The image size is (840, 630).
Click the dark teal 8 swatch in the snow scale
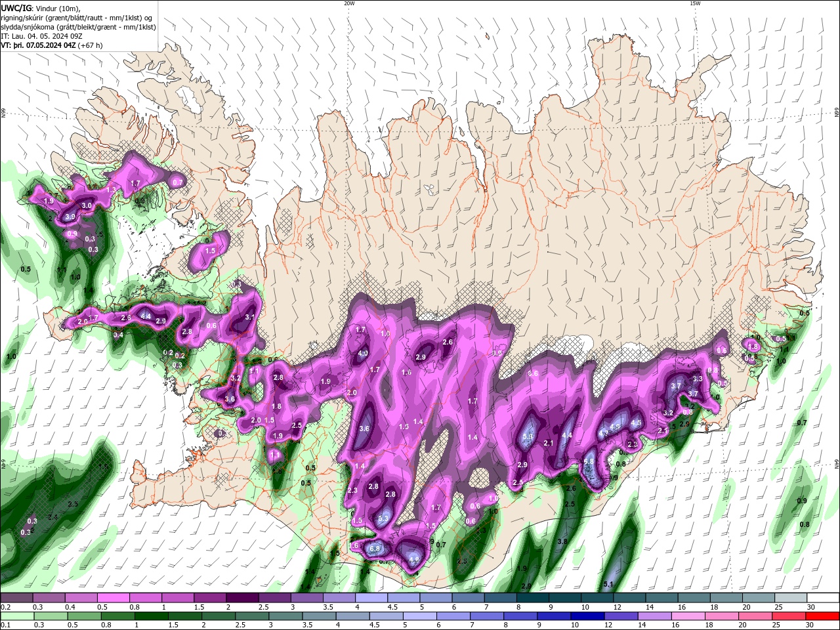(x=533, y=598)
